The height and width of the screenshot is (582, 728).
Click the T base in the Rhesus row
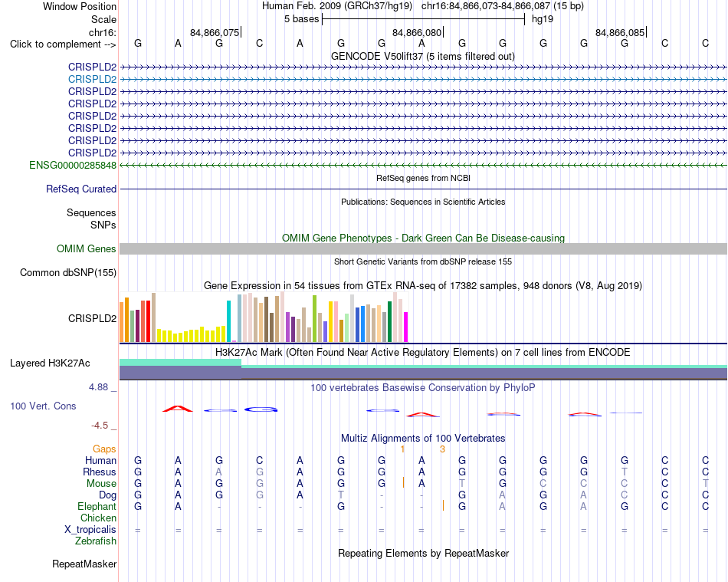coord(625,472)
